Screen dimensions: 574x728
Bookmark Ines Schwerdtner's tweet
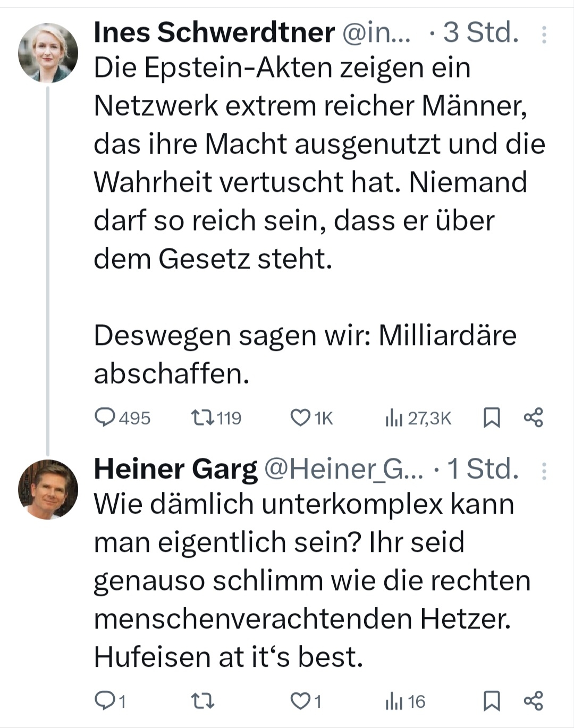(x=492, y=418)
